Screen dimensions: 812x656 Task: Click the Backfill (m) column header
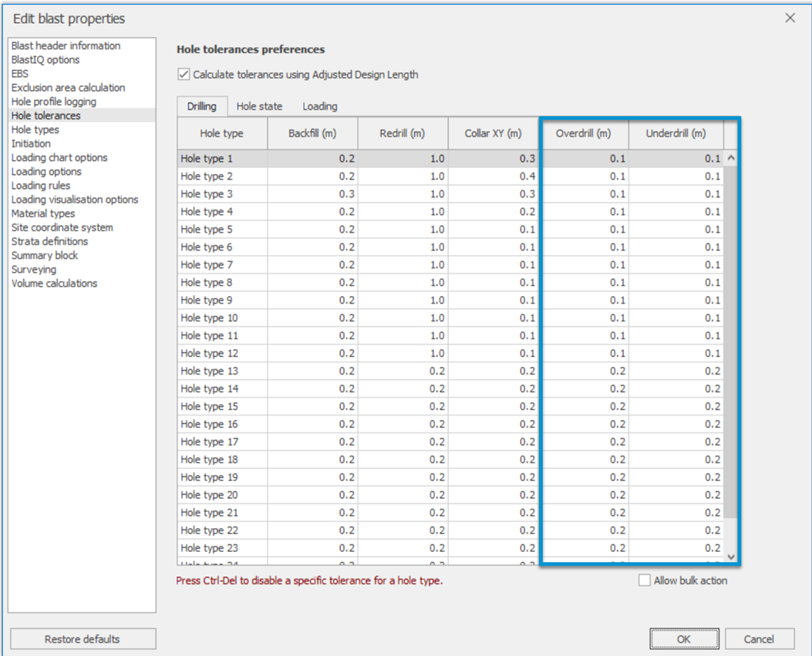(312, 133)
